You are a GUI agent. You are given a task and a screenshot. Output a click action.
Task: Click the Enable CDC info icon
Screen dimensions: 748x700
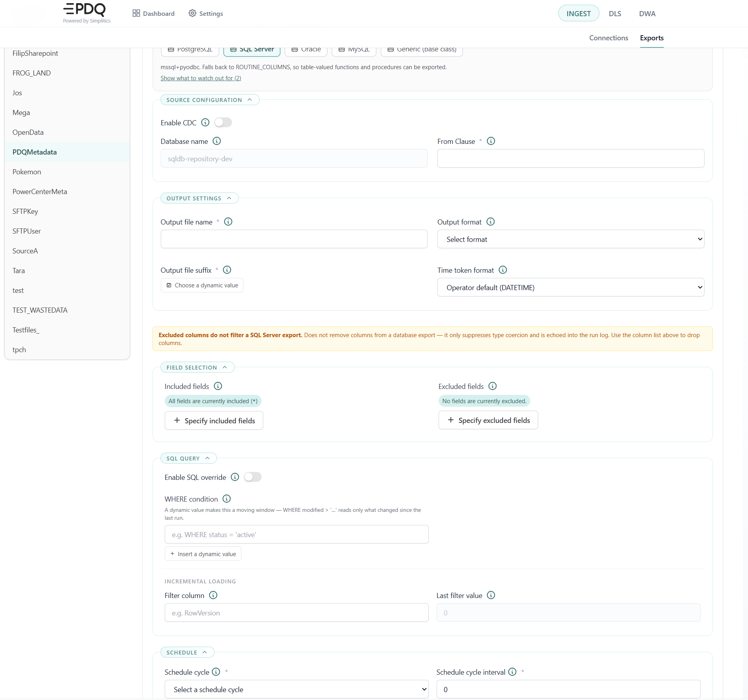click(205, 123)
